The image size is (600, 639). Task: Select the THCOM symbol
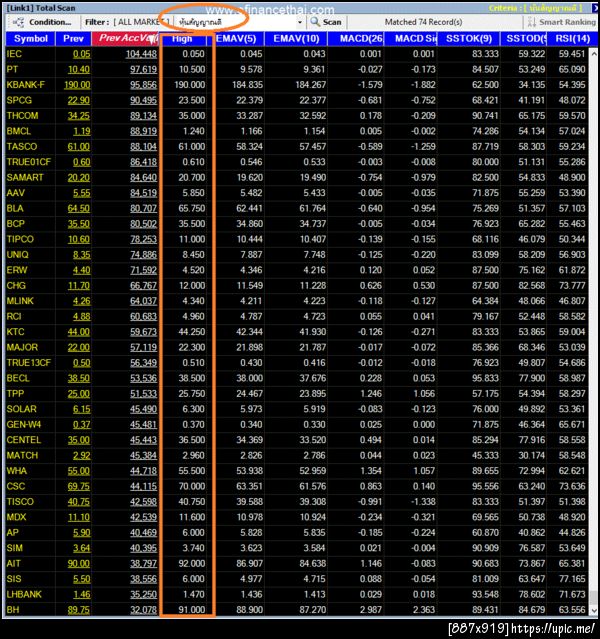click(x=22, y=116)
